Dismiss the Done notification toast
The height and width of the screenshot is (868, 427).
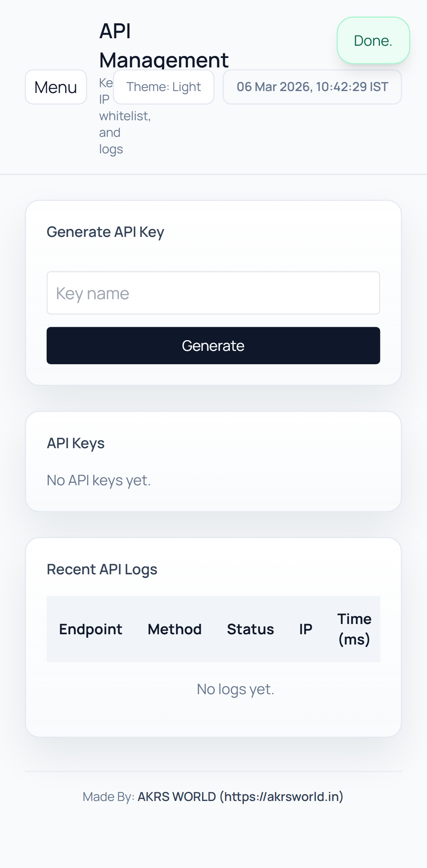pos(373,41)
